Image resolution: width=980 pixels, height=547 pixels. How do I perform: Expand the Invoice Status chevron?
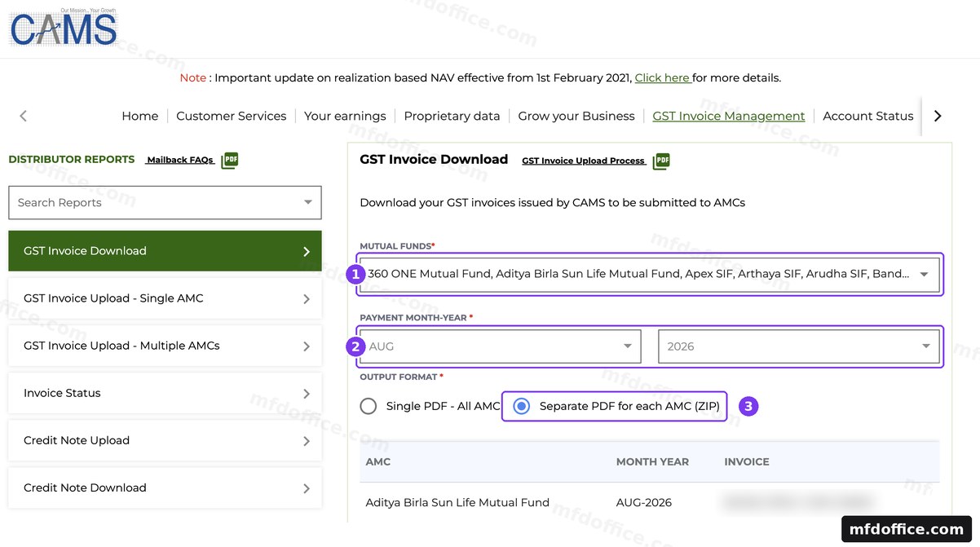pyautogui.click(x=307, y=394)
